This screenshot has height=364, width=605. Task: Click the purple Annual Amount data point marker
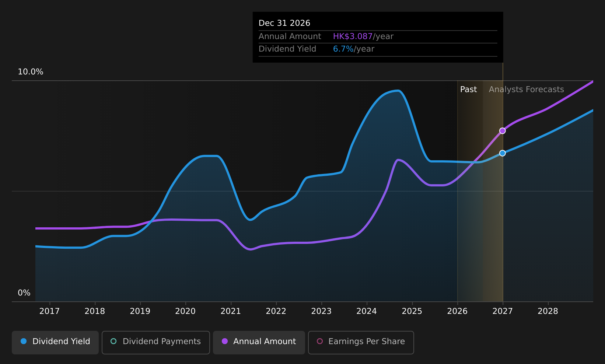[x=502, y=131]
